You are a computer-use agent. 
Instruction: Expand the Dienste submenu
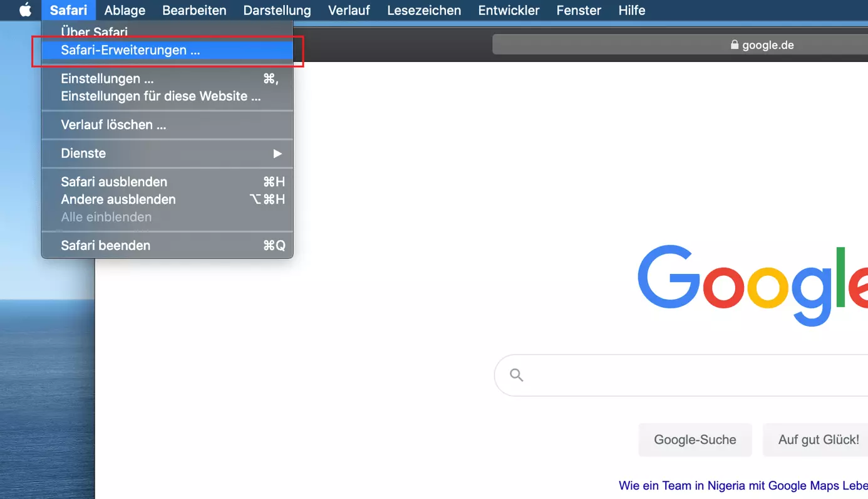pyautogui.click(x=167, y=154)
